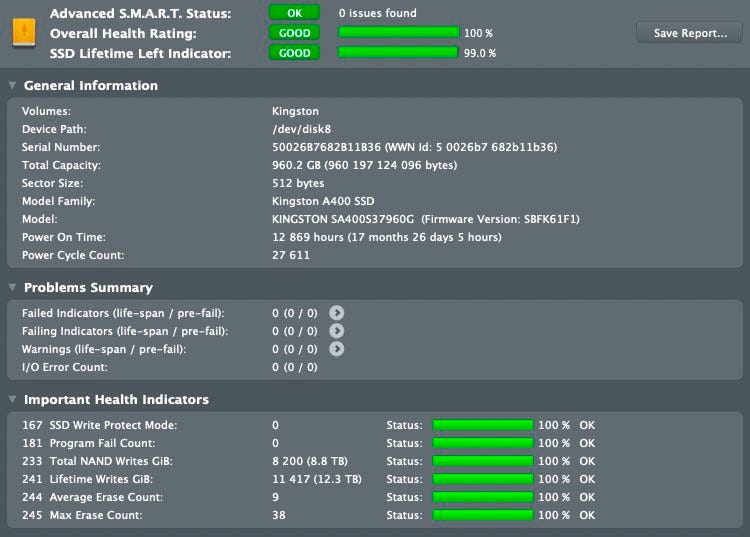Click the GOOD SSD Lifetime Left badge

(295, 53)
